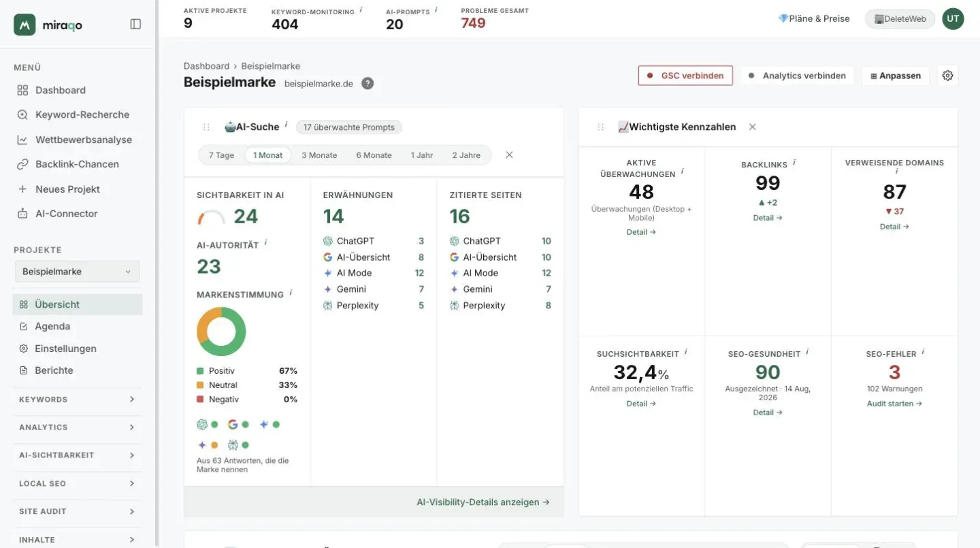
Task: Close the Wichtigste Kennzahlen widget
Action: [x=752, y=127]
